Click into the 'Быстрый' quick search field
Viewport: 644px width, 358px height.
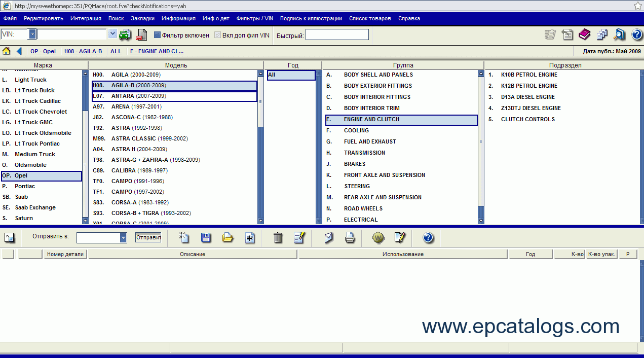[x=337, y=35]
